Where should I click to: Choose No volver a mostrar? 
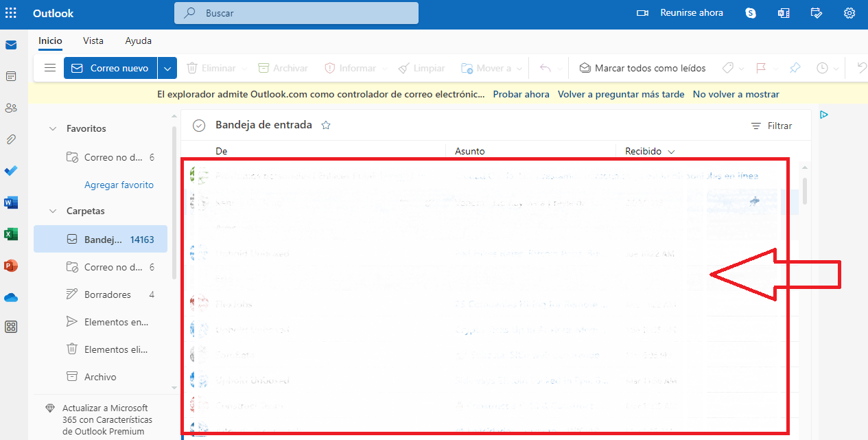tap(736, 94)
